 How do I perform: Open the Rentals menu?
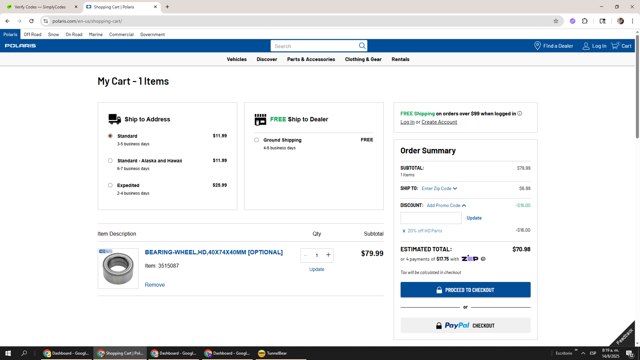(x=400, y=59)
